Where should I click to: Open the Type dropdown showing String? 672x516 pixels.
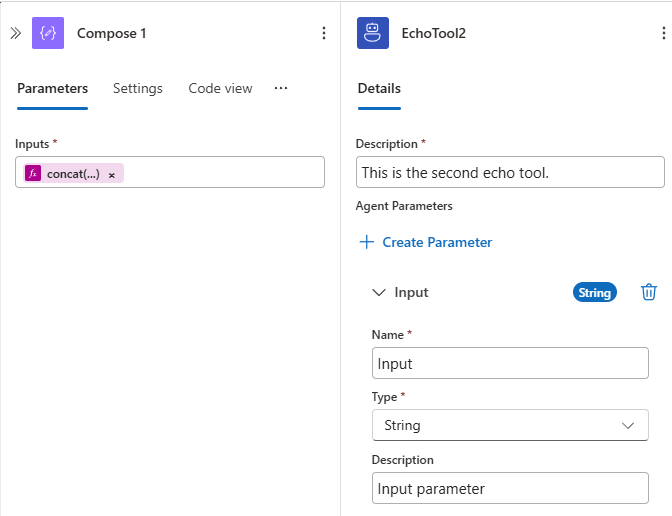coord(510,425)
